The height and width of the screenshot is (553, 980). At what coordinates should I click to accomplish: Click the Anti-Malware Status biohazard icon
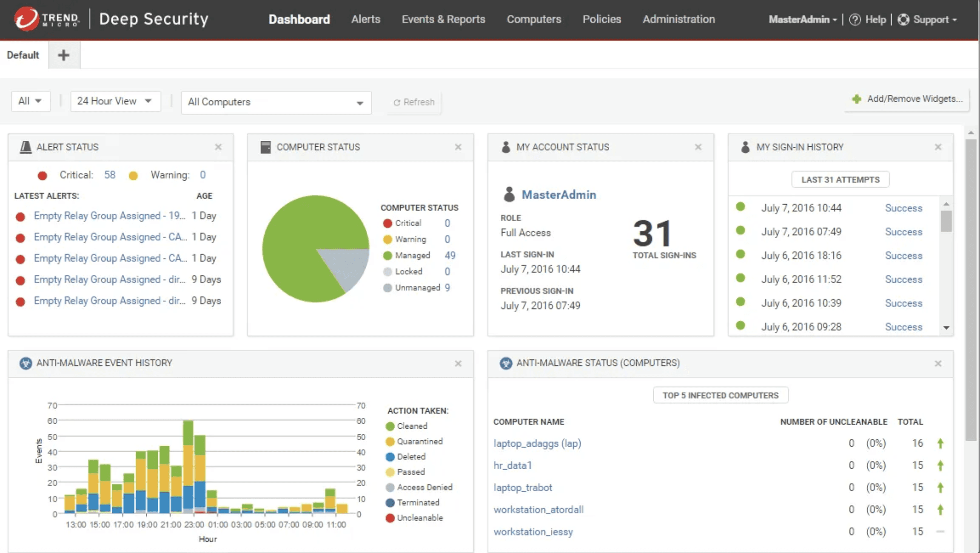coord(506,363)
